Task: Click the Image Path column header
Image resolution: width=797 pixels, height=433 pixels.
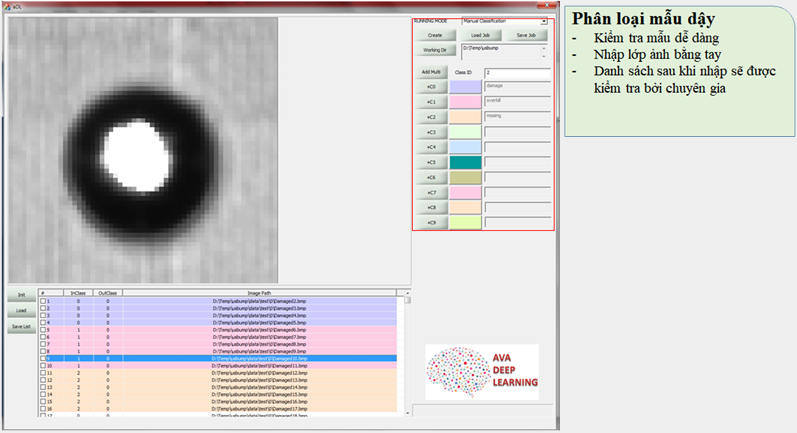Action: click(x=258, y=293)
